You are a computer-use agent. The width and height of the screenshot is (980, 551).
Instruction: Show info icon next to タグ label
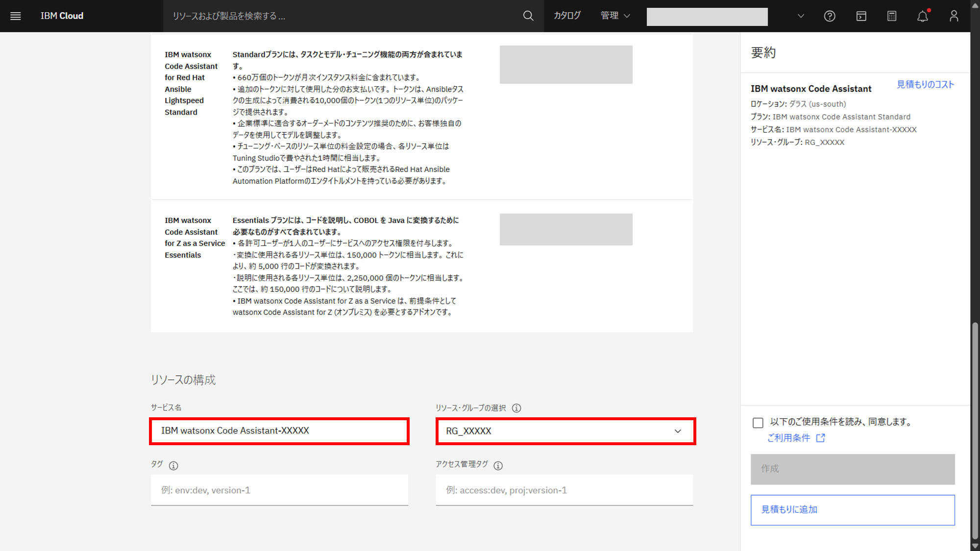click(x=173, y=465)
